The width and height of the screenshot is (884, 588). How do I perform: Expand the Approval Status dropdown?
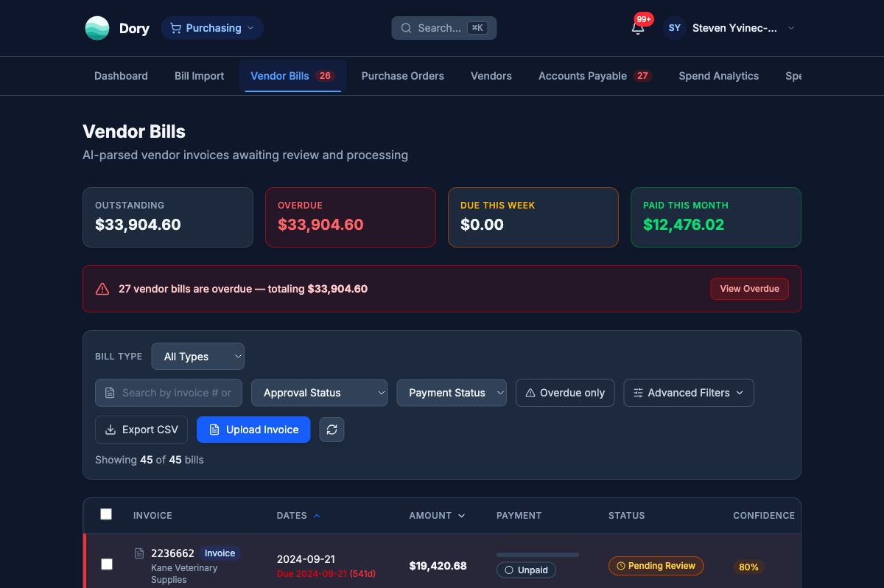pyautogui.click(x=319, y=393)
